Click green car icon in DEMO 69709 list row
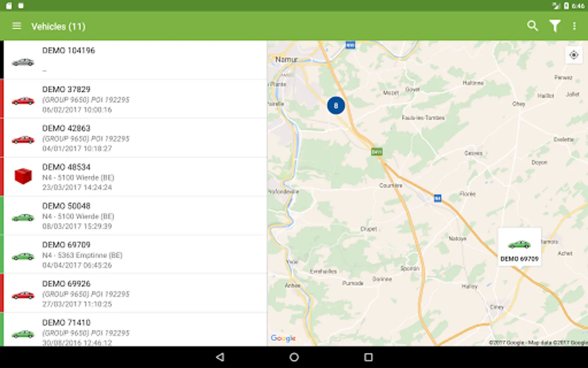Image resolution: width=588 pixels, height=368 pixels. (23, 256)
